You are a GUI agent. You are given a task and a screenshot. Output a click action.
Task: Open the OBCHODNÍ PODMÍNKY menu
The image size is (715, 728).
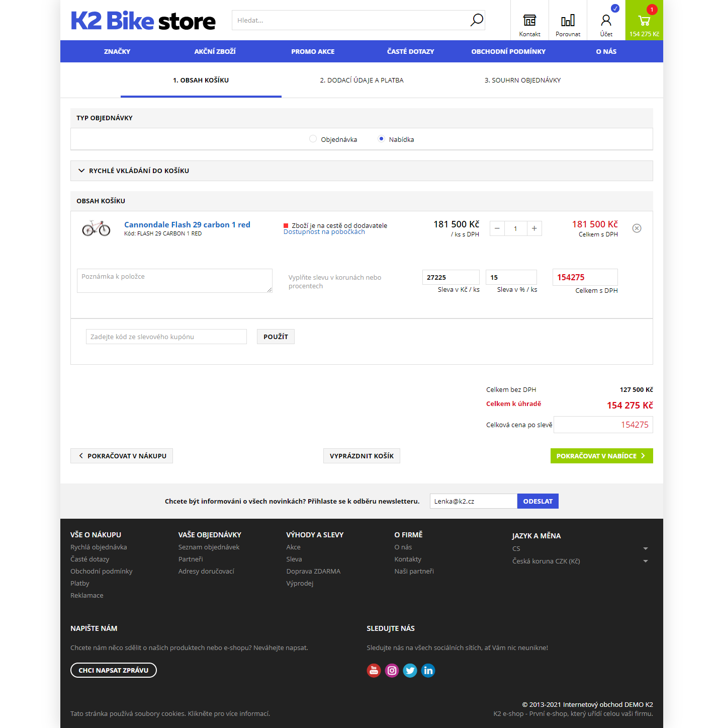[508, 51]
